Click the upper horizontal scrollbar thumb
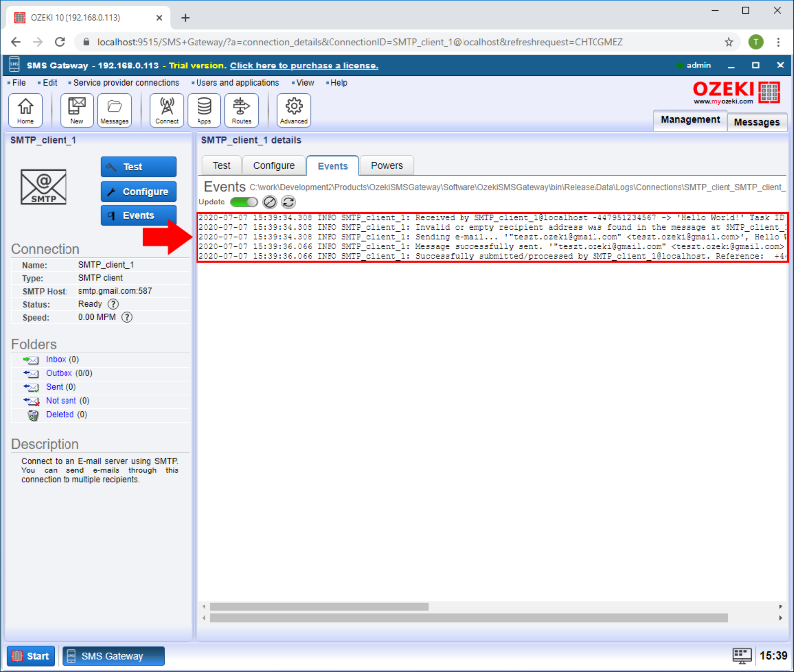The image size is (794, 672). click(319, 606)
